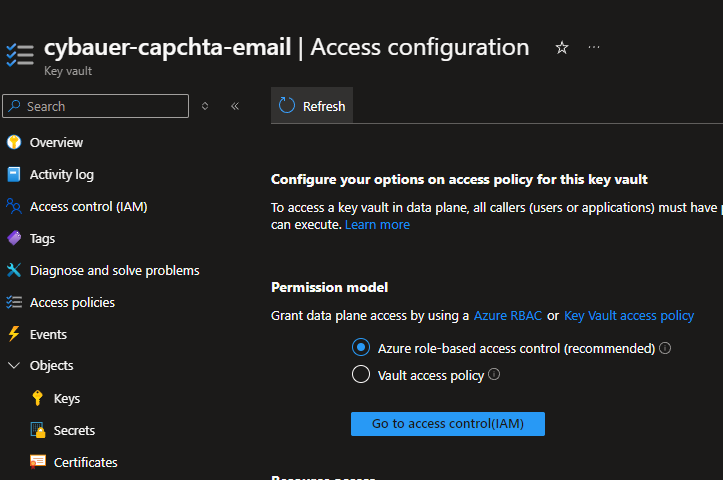Open Access policies menu item
This screenshot has height=480, width=723.
[72, 302]
